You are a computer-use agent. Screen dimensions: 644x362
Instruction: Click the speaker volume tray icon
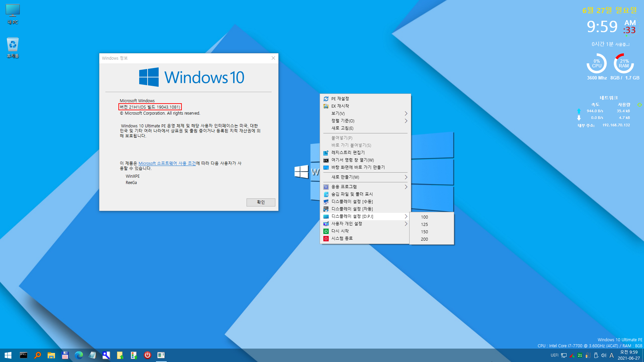click(x=604, y=355)
